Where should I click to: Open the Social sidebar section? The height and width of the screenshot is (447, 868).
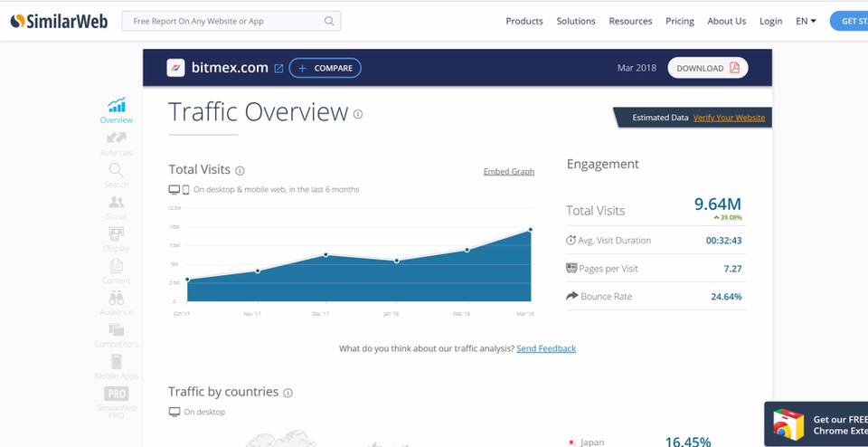click(x=117, y=207)
